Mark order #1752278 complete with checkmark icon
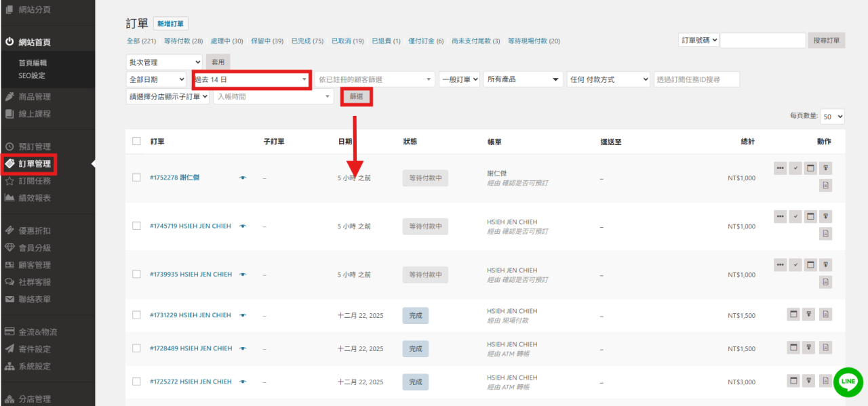Screen dimensions: 868x406 [x=795, y=167]
